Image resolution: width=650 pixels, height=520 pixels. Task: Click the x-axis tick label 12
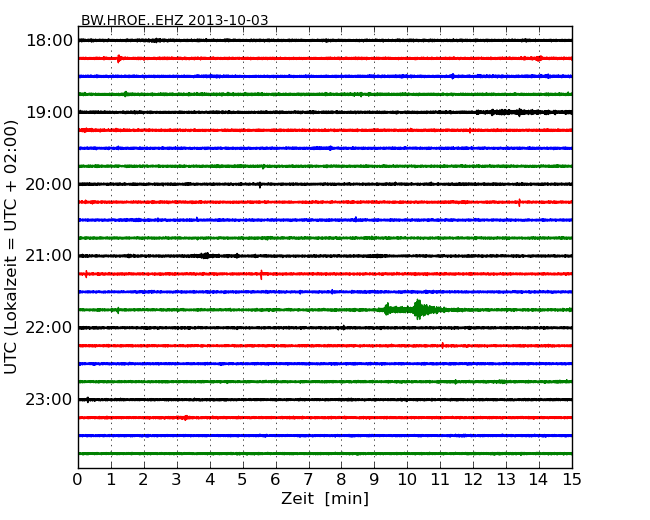click(473, 480)
